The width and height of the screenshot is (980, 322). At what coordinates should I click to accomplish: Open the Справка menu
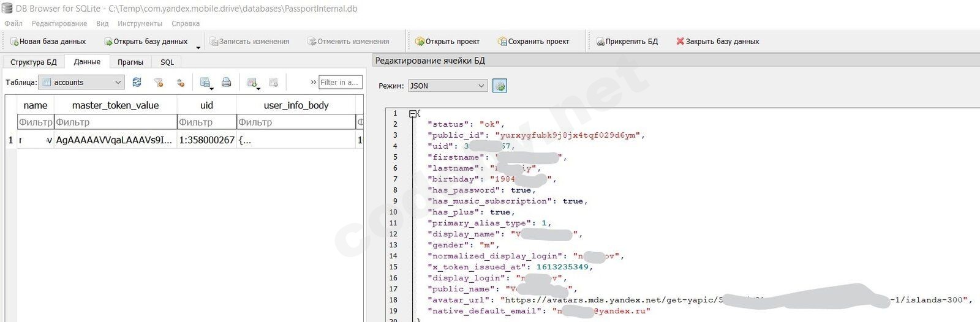pyautogui.click(x=186, y=23)
